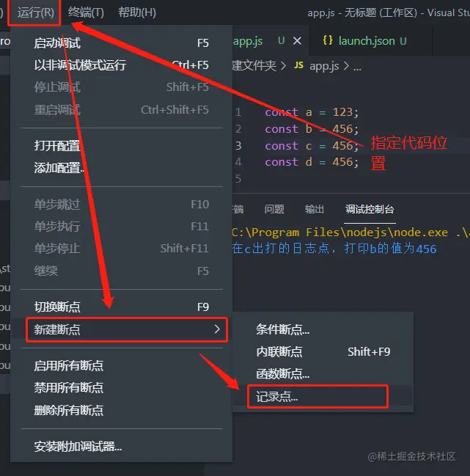
Task: Click the JS icon in breadcrumb
Action: pyautogui.click(x=298, y=65)
